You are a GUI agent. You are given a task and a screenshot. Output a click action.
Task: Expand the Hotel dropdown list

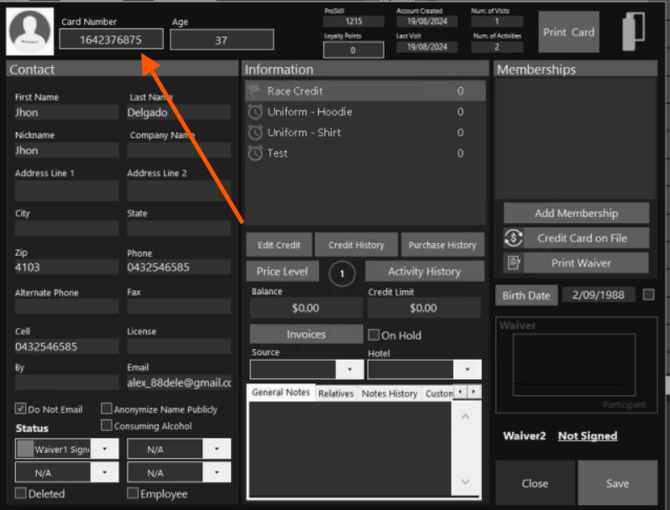click(467, 370)
